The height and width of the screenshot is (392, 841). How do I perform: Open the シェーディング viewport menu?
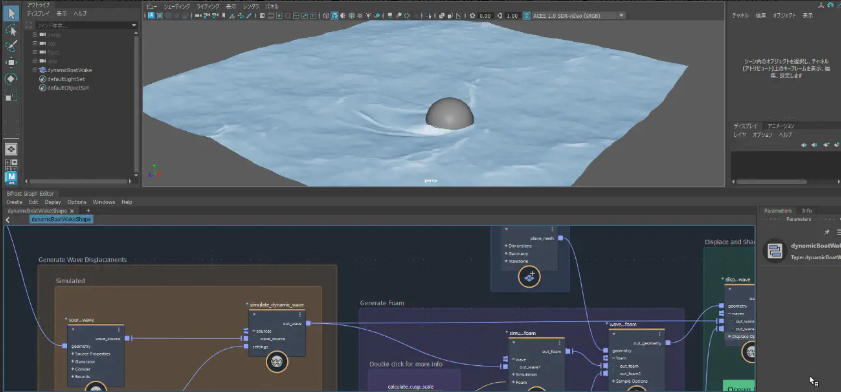tap(176, 6)
